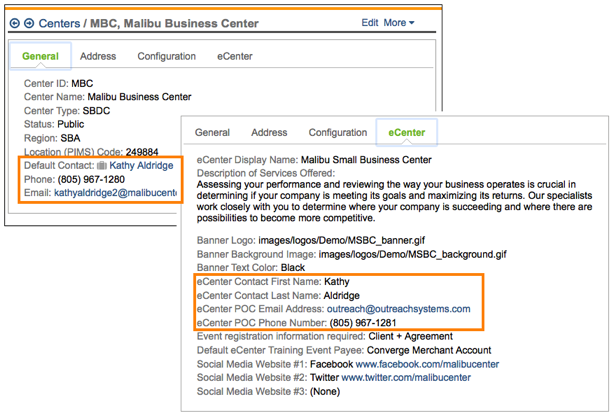This screenshot has height=416, width=612.
Task: Click the Edit link in header
Action: click(370, 22)
